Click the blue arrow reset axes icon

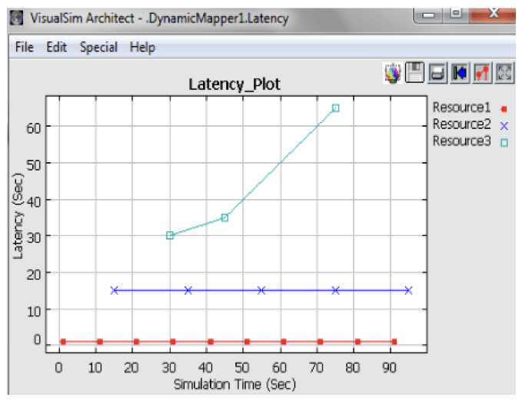[460, 73]
